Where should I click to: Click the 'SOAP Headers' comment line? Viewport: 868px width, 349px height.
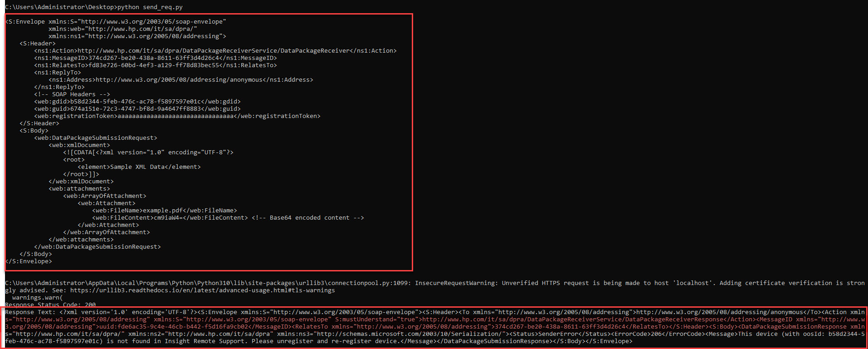click(x=72, y=94)
